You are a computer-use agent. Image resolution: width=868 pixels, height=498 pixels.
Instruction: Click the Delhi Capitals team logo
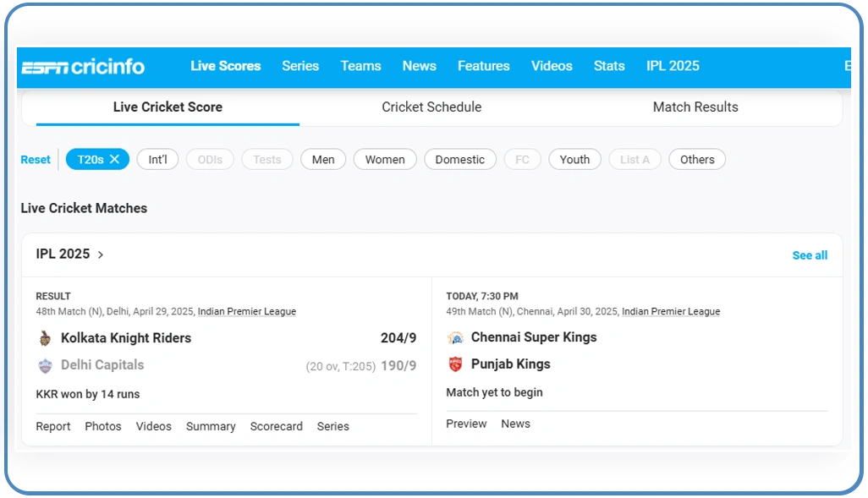[x=45, y=365]
